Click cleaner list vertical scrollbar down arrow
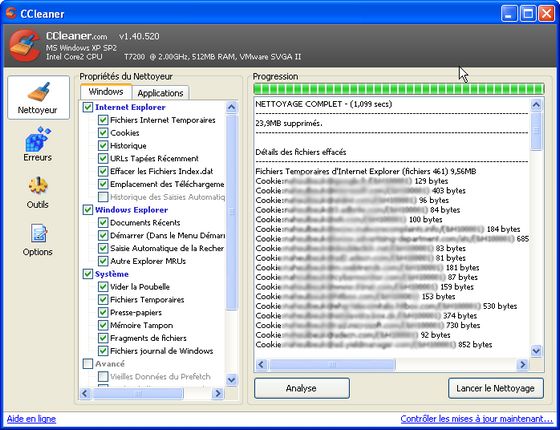 coord(231,380)
